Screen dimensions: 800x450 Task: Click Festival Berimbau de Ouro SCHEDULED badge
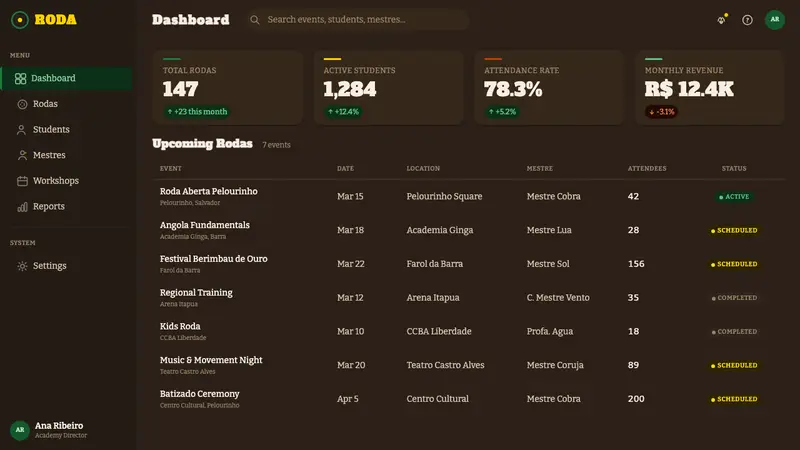point(734,264)
